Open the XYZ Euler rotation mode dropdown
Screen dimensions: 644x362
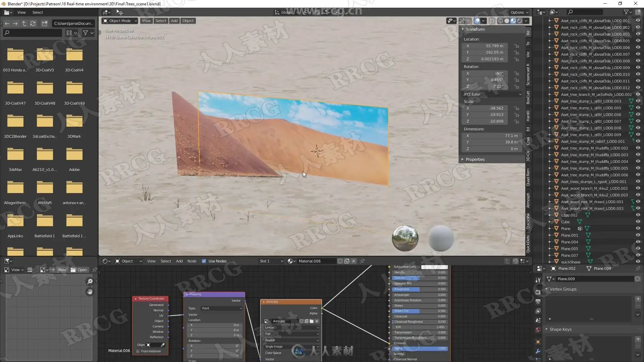pos(492,94)
